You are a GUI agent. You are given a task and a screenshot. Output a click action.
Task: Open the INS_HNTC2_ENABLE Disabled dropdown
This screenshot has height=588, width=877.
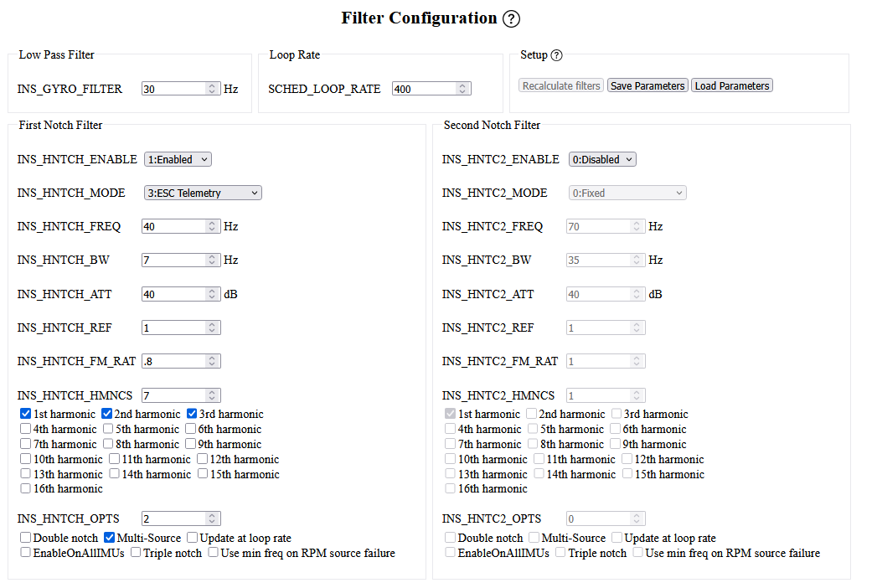click(602, 159)
